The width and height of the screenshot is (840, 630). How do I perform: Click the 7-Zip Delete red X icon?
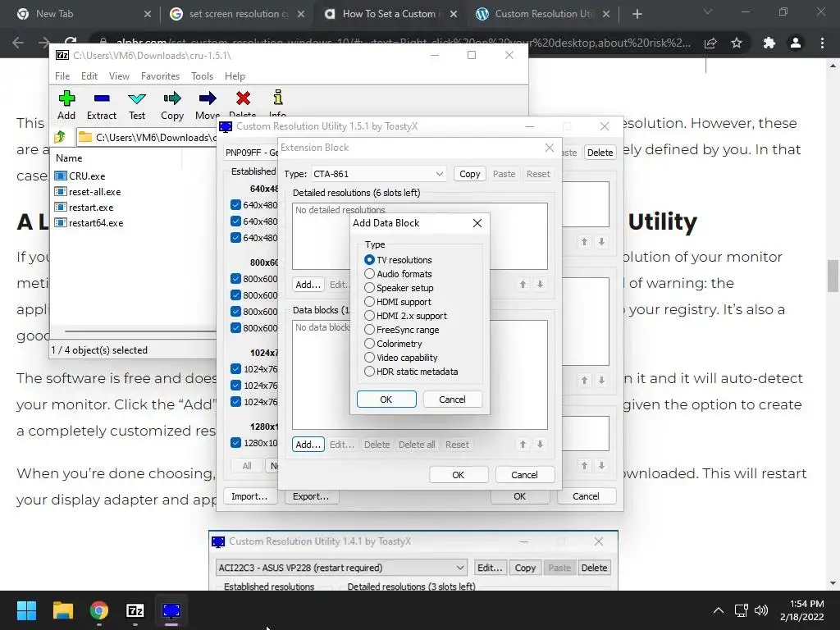pyautogui.click(x=243, y=98)
